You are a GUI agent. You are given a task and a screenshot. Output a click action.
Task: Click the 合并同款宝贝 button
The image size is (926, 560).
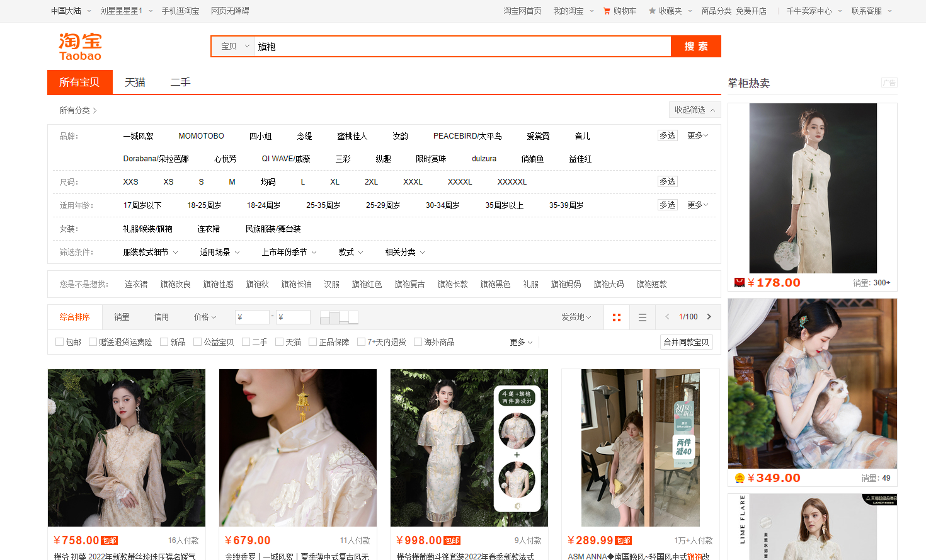click(686, 342)
